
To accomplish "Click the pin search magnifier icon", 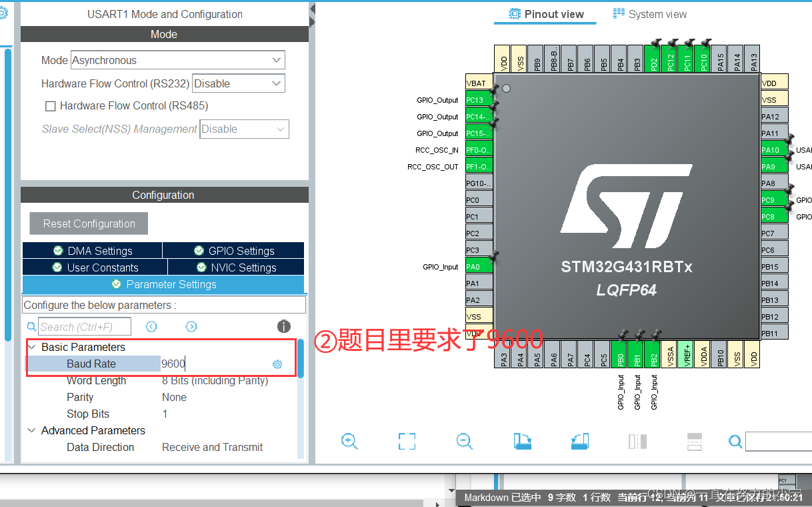I will [735, 442].
